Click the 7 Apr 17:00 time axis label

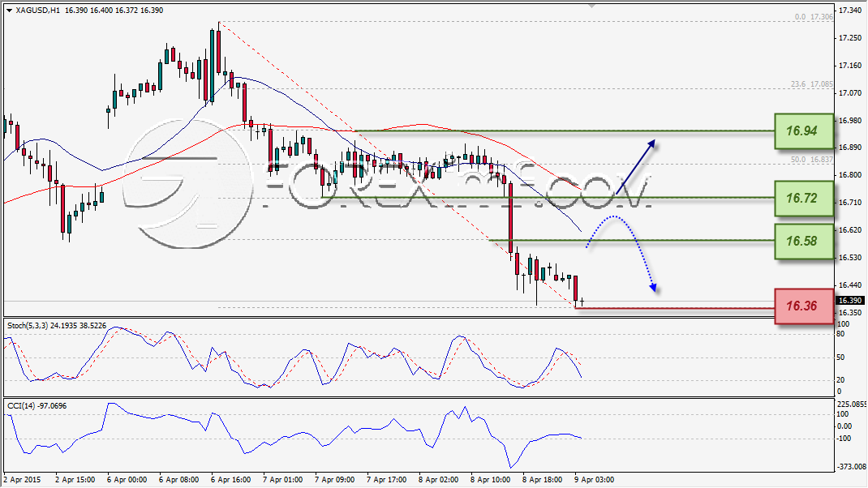pos(386,480)
